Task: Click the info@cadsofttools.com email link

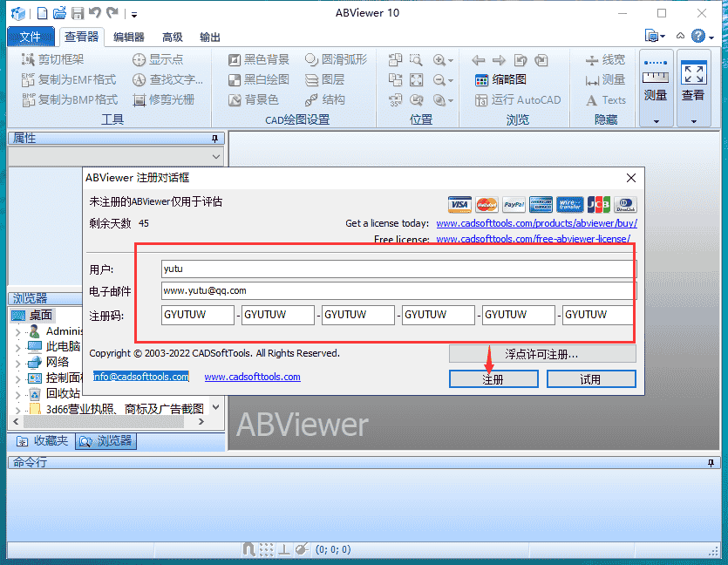Action: click(140, 377)
